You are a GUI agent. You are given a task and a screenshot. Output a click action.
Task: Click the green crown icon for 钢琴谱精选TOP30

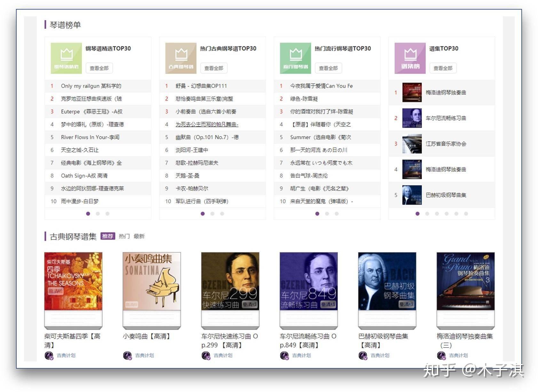66,58
